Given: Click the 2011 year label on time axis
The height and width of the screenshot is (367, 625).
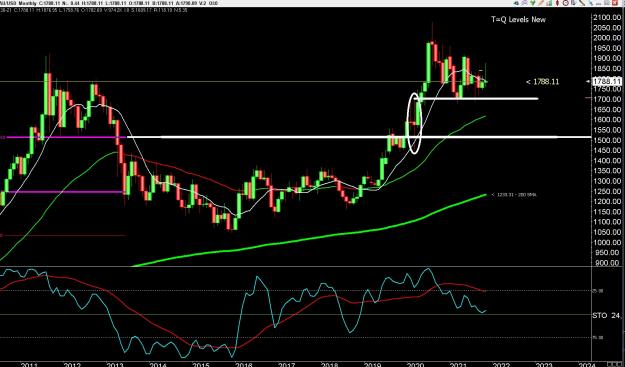Looking at the screenshot, I should [x=29, y=364].
